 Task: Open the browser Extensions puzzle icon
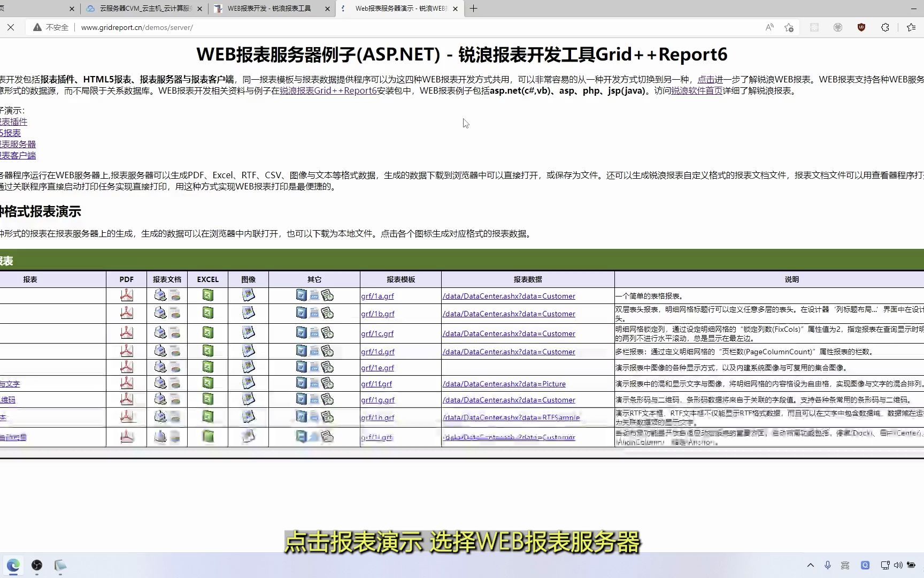[x=885, y=27]
